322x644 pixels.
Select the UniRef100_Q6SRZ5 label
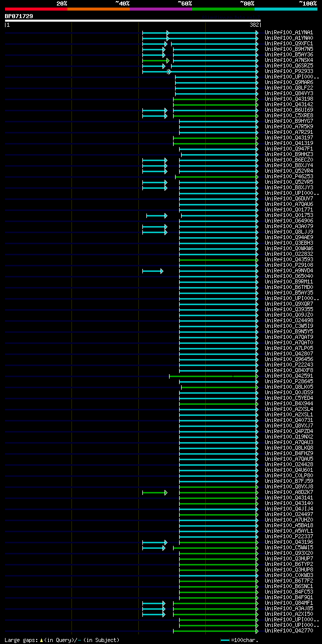tap(289, 65)
